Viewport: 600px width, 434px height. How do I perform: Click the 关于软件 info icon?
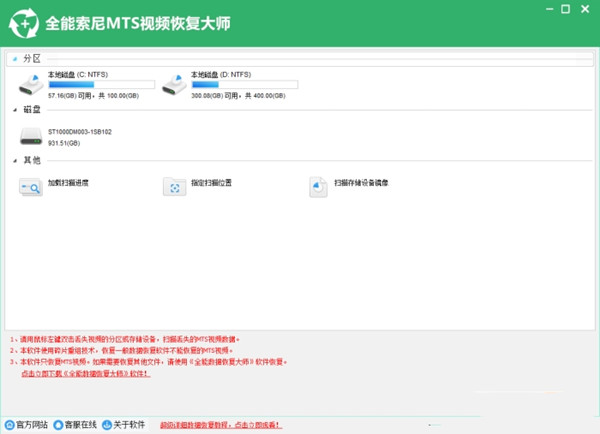click(107, 425)
